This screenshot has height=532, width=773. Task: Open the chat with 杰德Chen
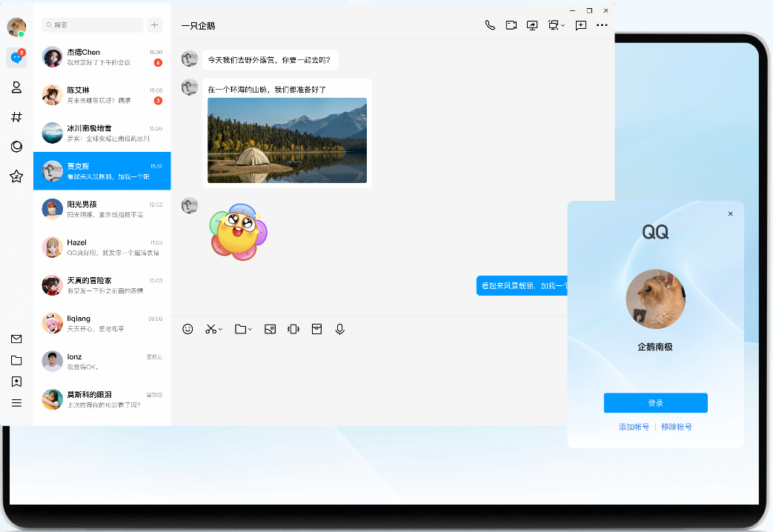tap(102, 57)
